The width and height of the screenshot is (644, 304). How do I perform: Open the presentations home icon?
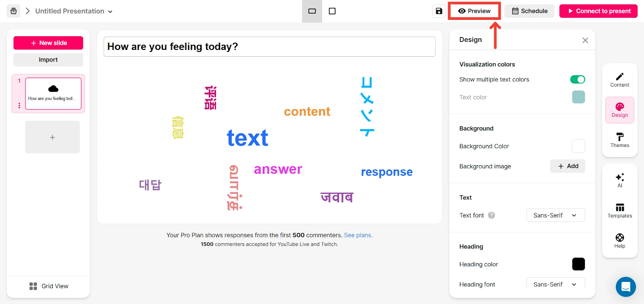click(x=14, y=11)
